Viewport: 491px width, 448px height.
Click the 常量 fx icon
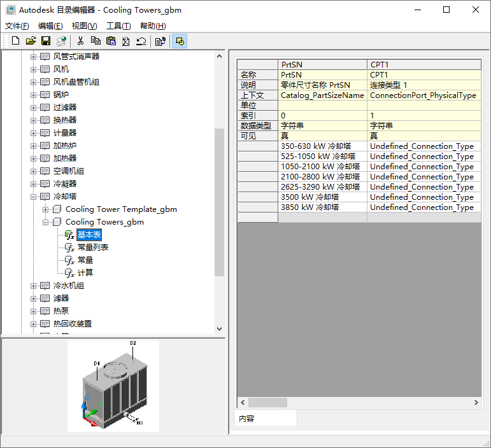point(69,260)
